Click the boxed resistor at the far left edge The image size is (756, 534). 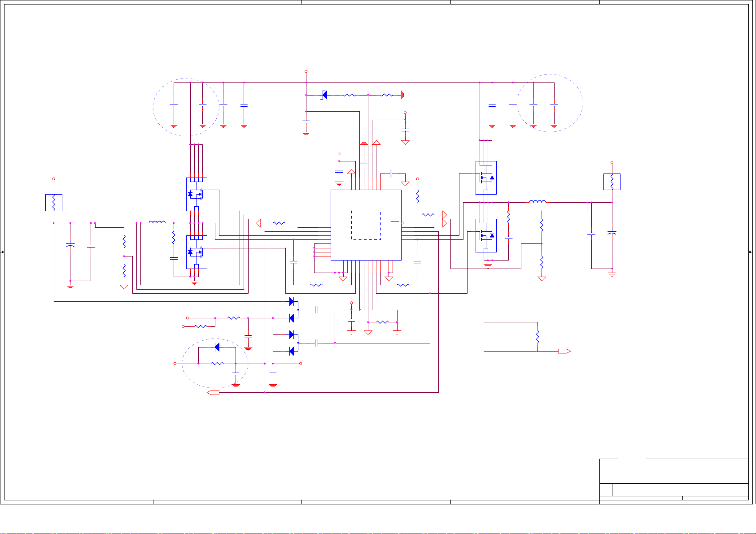54,202
